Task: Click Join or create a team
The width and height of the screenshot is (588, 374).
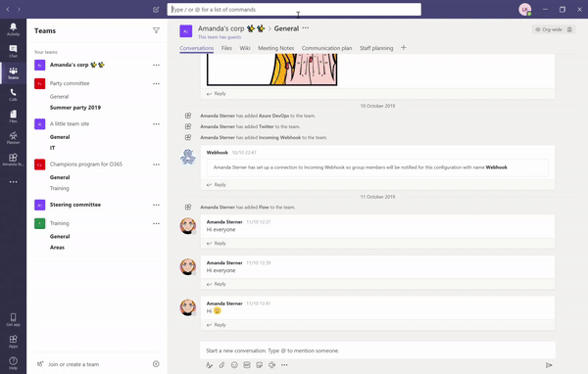Action: pos(73,364)
